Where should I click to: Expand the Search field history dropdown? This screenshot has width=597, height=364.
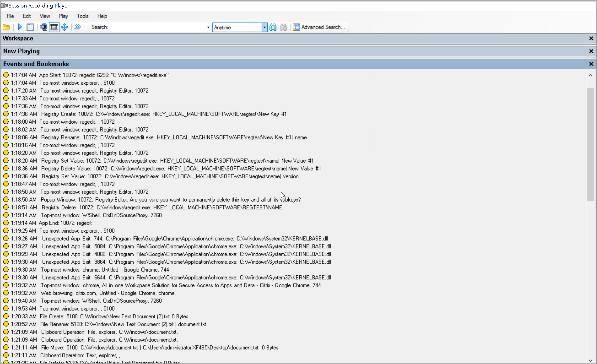(x=208, y=27)
